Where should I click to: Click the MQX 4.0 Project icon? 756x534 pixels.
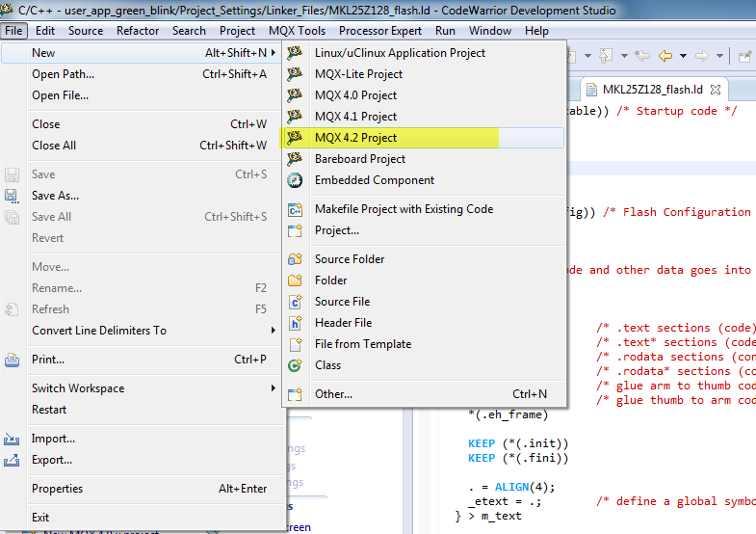click(295, 95)
